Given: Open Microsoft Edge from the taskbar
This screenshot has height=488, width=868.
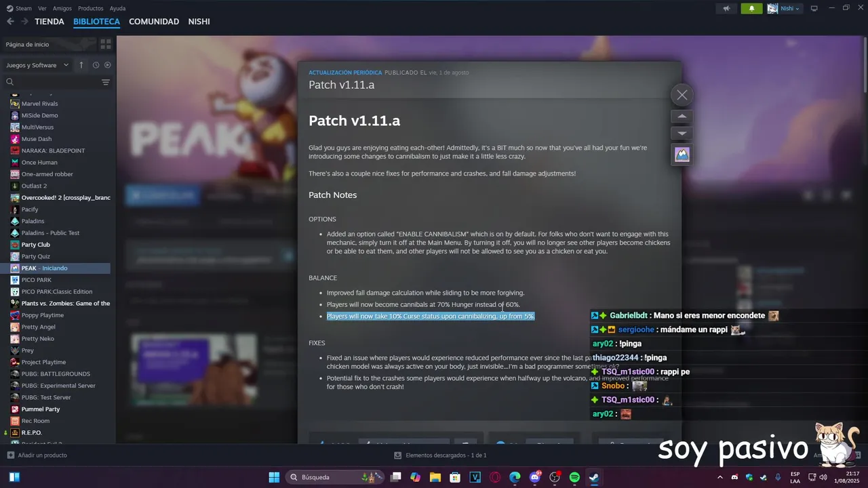Looking at the screenshot, I should [515, 477].
